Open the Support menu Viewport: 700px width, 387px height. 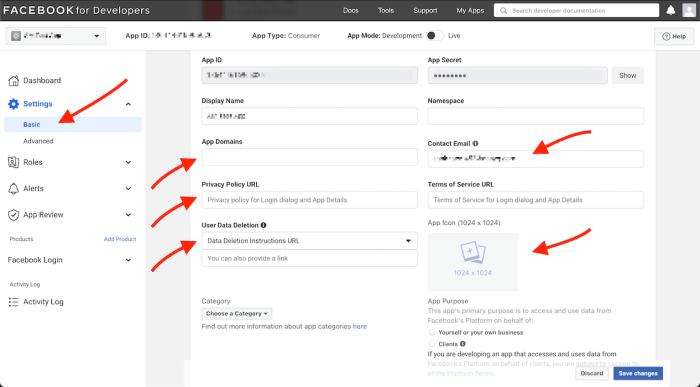[x=425, y=10]
